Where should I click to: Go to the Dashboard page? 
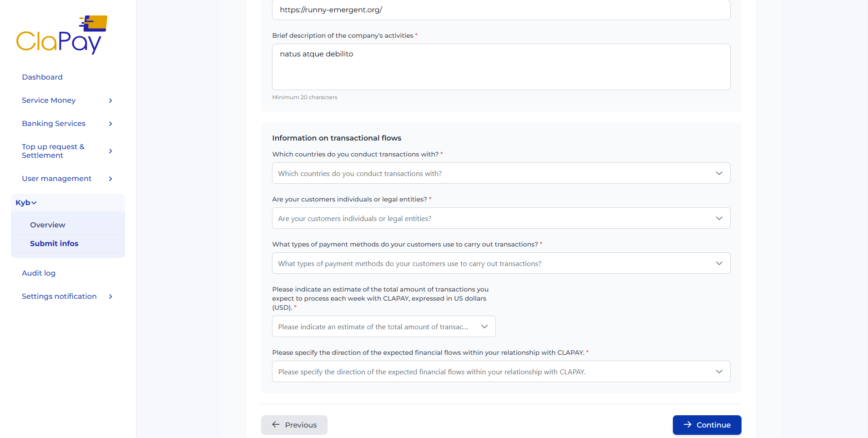tap(42, 77)
